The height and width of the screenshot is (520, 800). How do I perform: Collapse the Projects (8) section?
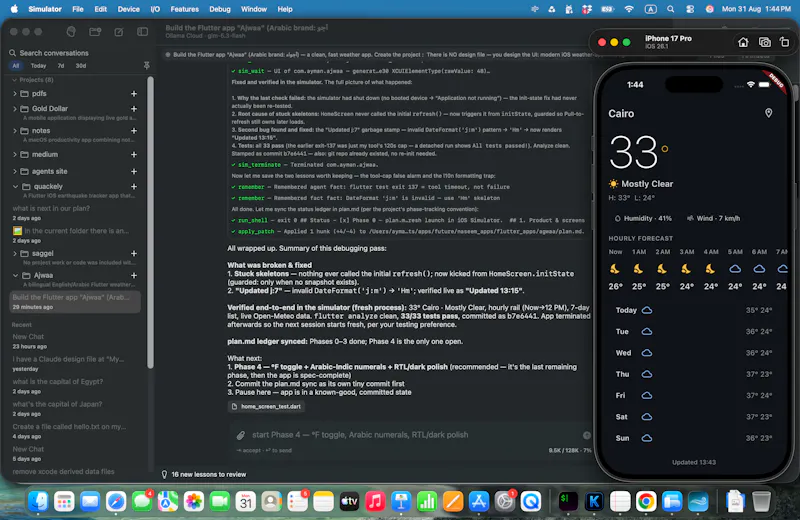click(x=15, y=80)
